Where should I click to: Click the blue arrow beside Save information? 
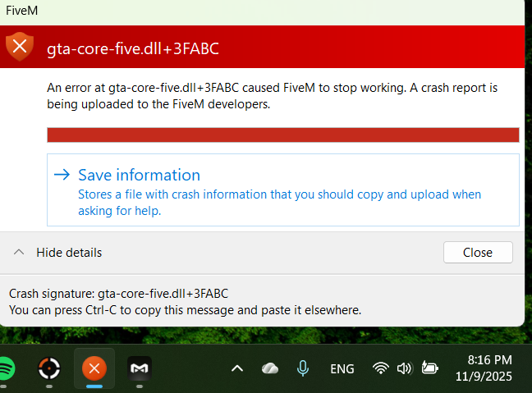coord(62,175)
